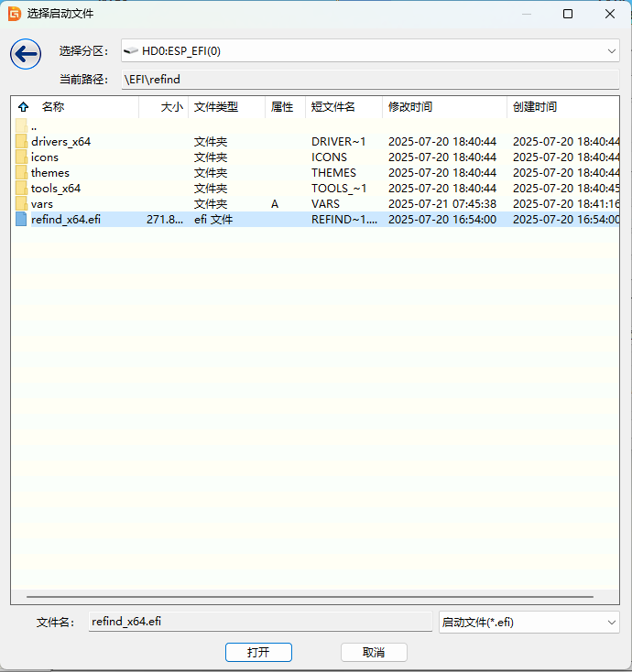Select the vars folder icon
Image resolution: width=632 pixels, height=672 pixels.
pos(22,204)
